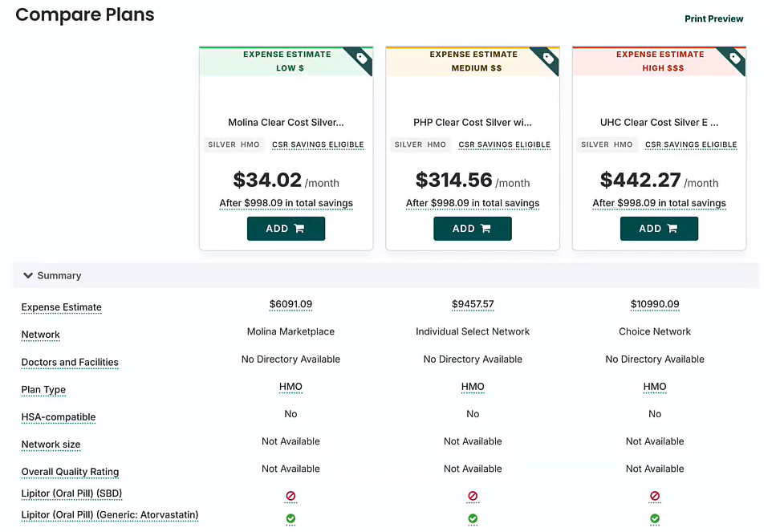Add the PHP Clear Cost Silver plan
Image resolution: width=780 pixels, height=532 pixels.
tap(473, 229)
